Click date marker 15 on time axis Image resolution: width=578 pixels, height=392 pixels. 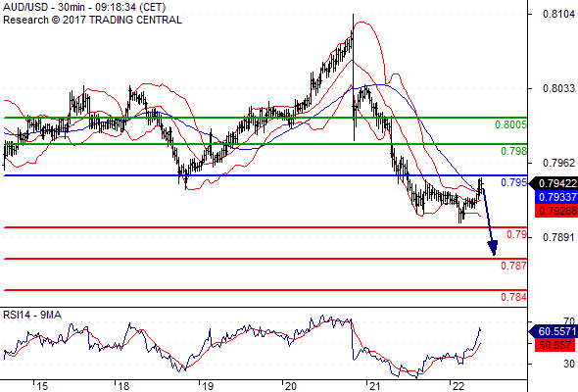(42, 386)
